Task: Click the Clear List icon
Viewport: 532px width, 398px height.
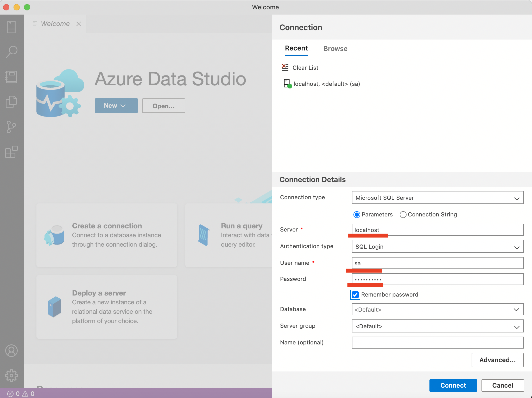Action: [x=285, y=68]
